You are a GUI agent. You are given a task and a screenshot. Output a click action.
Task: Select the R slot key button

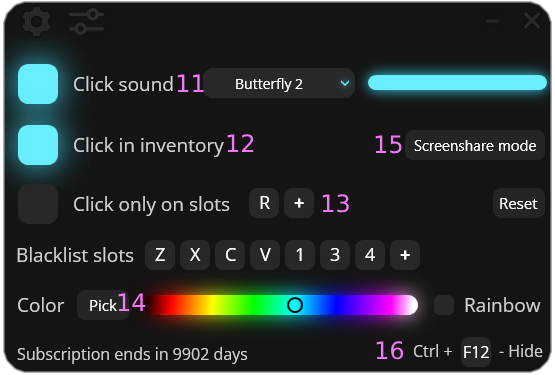coord(264,203)
